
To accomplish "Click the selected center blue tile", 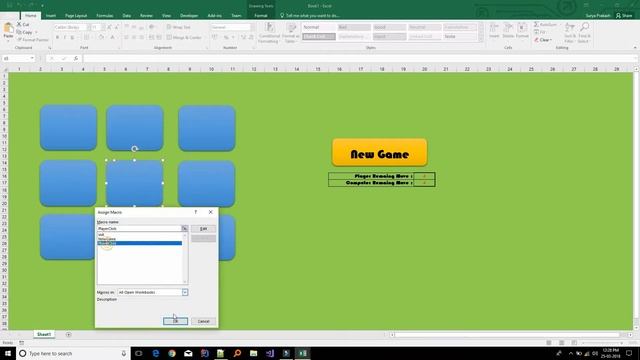I will click(x=135, y=183).
